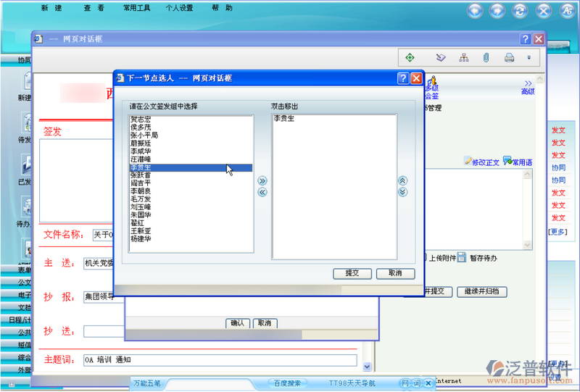
Task: Select 汪潜峰 in the candidate list
Action: [191, 159]
